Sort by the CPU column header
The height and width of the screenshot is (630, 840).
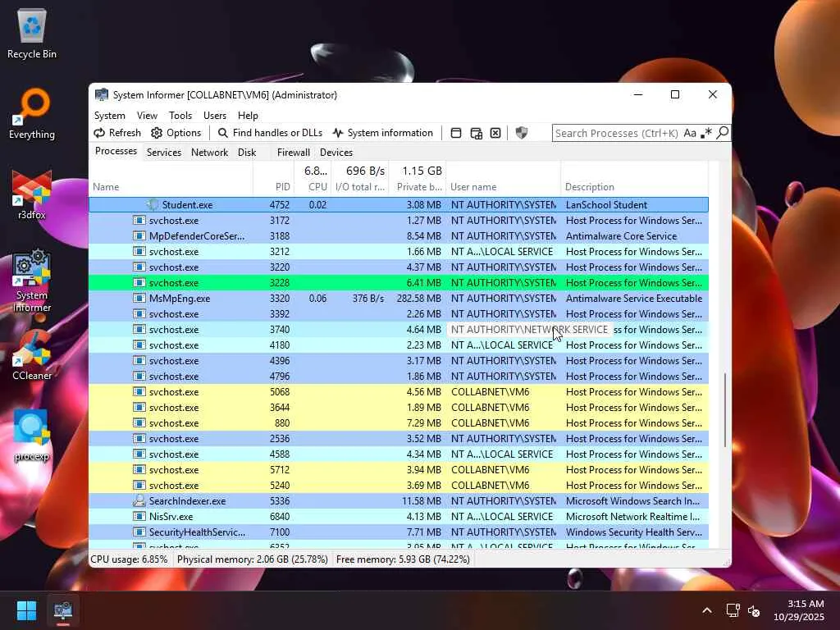[x=313, y=179]
